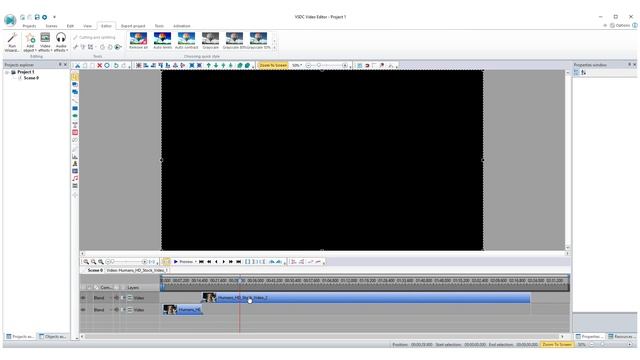Close the Projects explorer panel
This screenshot has width=640, height=360.
pos(65,64)
